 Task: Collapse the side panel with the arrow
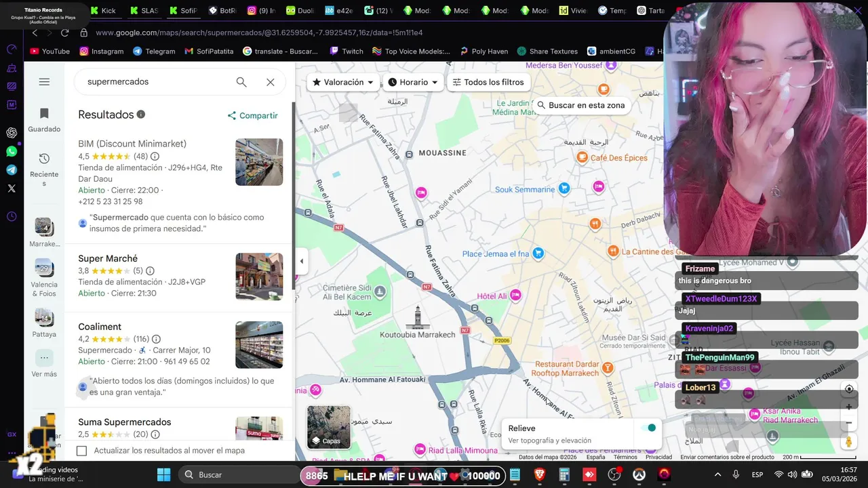302,262
